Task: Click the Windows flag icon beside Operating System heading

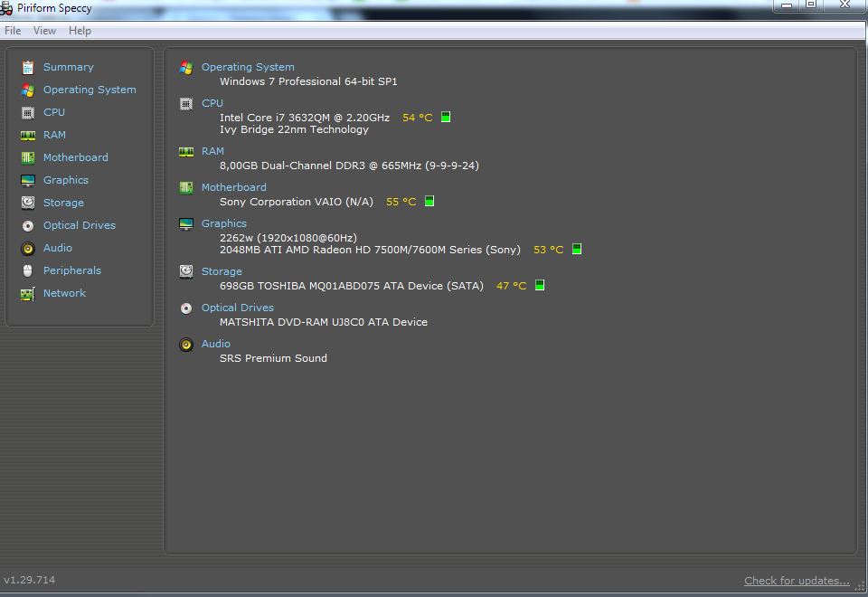Action: pyautogui.click(x=186, y=68)
